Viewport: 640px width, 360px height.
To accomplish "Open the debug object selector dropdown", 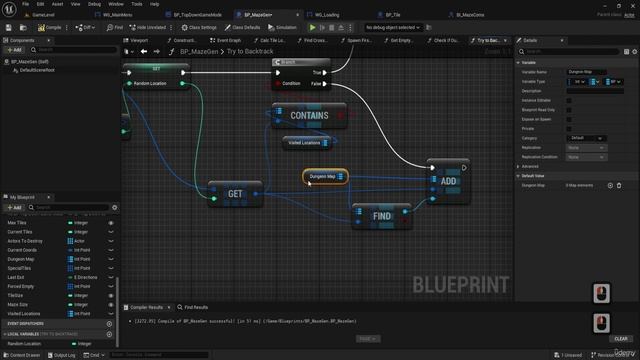I will 393,27.
